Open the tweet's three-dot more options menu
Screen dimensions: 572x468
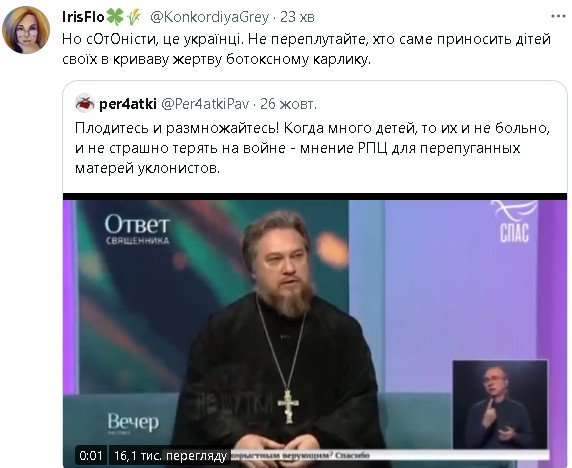558,17
